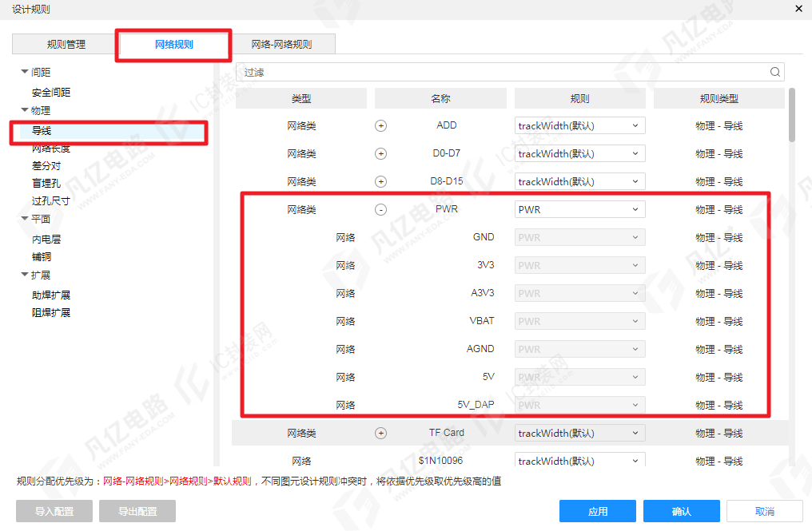Viewport: 812px width, 531px height.
Task: Click the 导出配置 button
Action: click(x=137, y=511)
